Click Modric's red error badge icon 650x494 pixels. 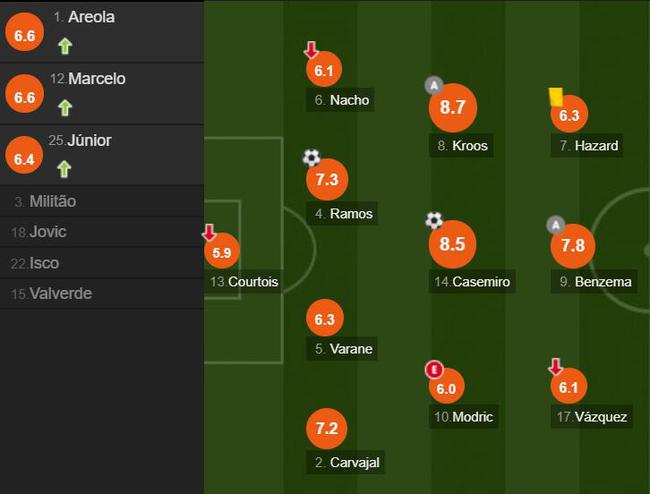coord(434,370)
